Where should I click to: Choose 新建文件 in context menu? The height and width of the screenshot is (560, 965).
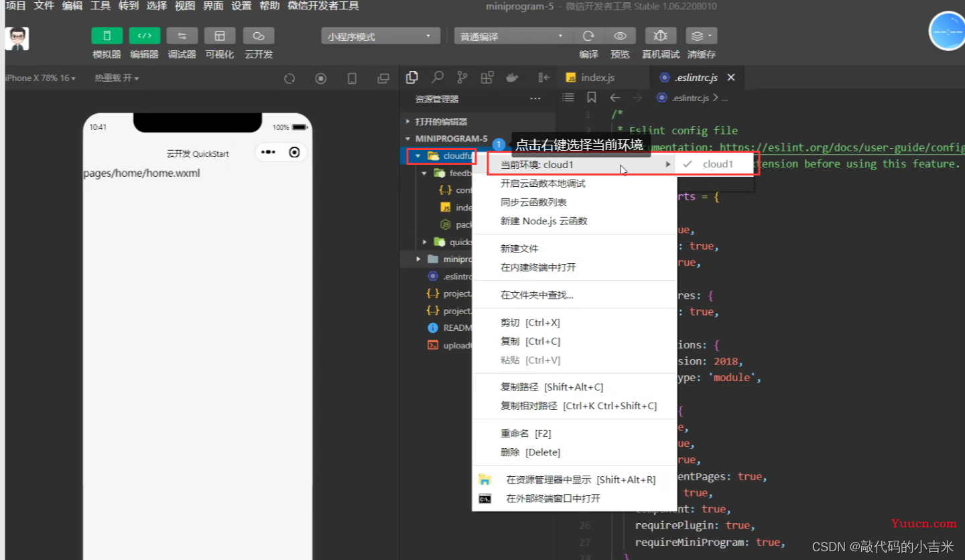click(574, 249)
